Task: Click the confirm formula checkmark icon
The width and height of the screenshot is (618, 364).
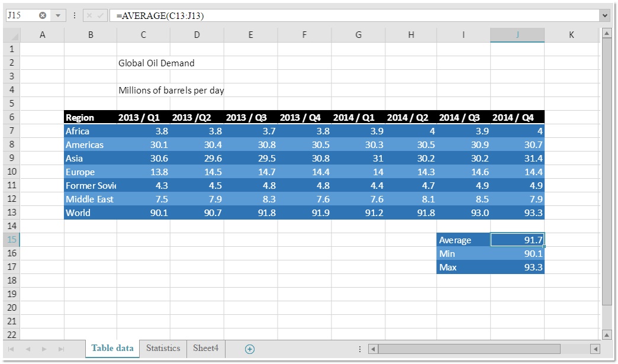Action: coord(100,15)
